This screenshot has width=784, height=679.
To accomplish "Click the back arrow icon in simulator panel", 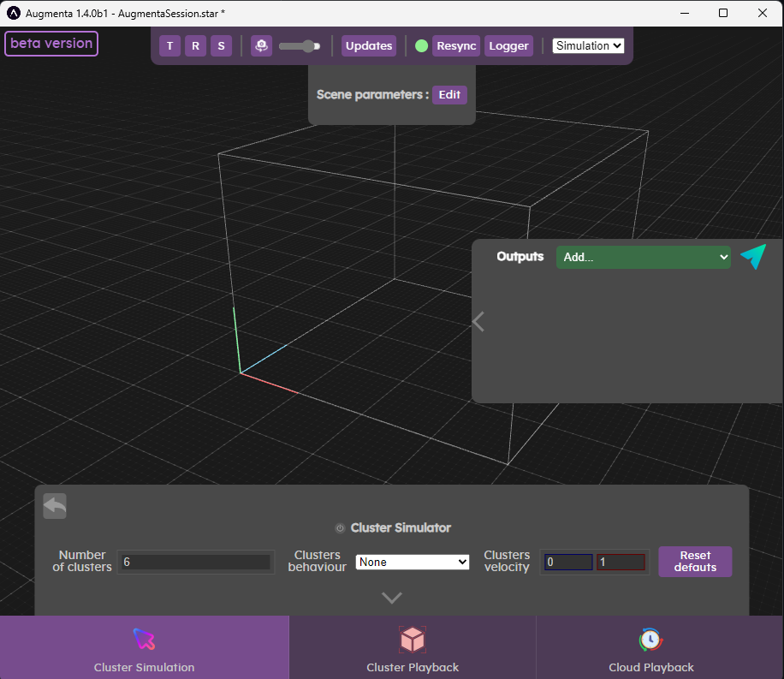I will click(x=55, y=506).
